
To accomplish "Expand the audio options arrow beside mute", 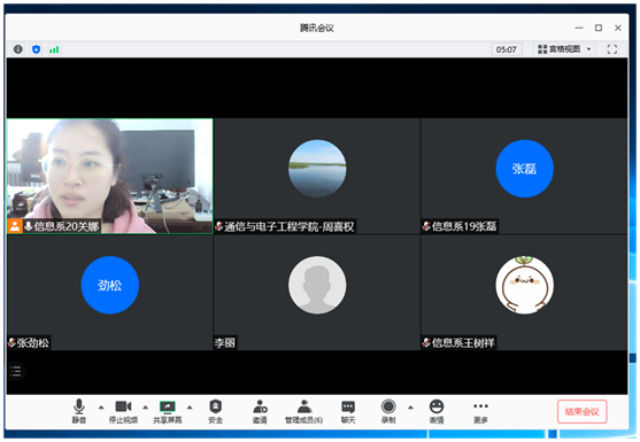I will [100, 407].
